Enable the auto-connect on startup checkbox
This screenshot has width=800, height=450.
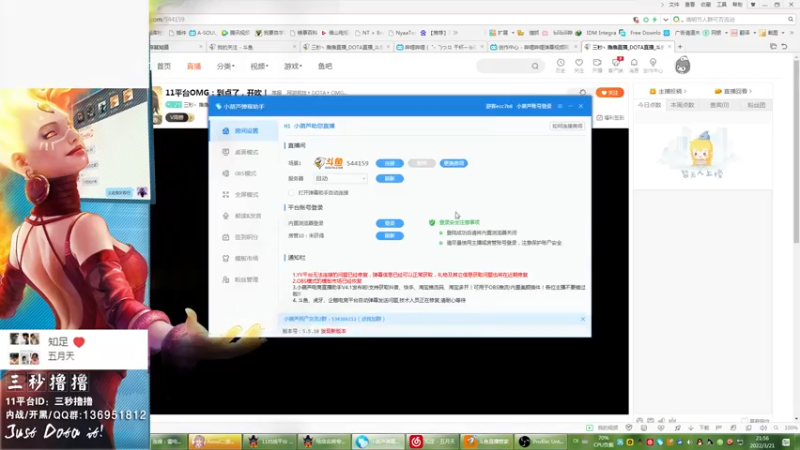point(291,193)
